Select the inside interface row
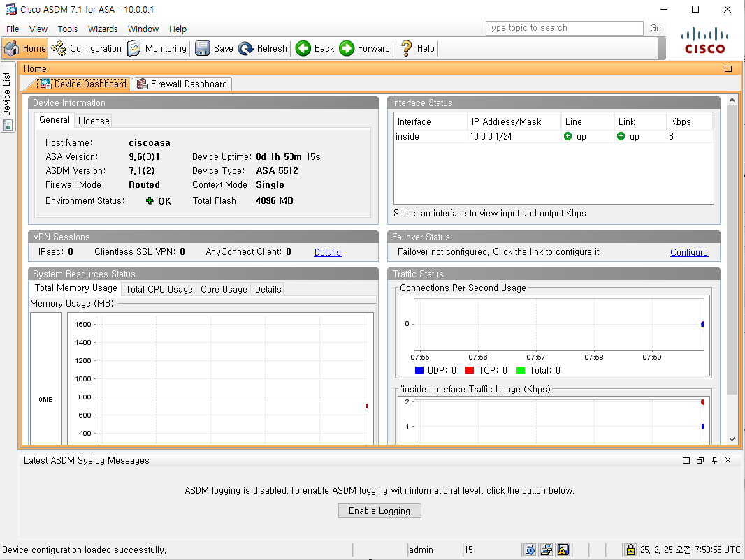 554,137
